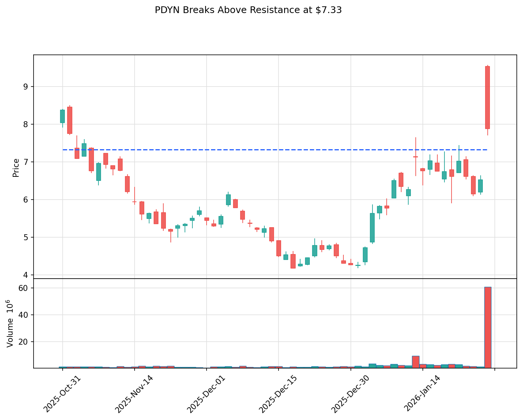Click the price tick label 7
522x420 pixels.
26,162
